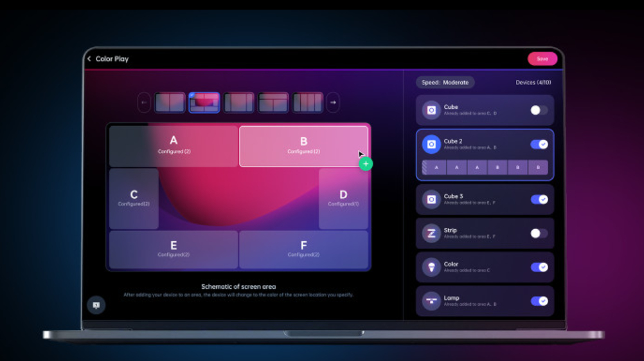Click the Cube 3 device icon

[x=431, y=199]
